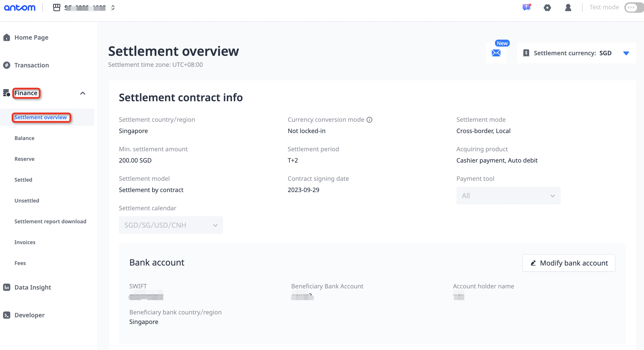
Task: Open the Balance menu item
Action: 24,138
